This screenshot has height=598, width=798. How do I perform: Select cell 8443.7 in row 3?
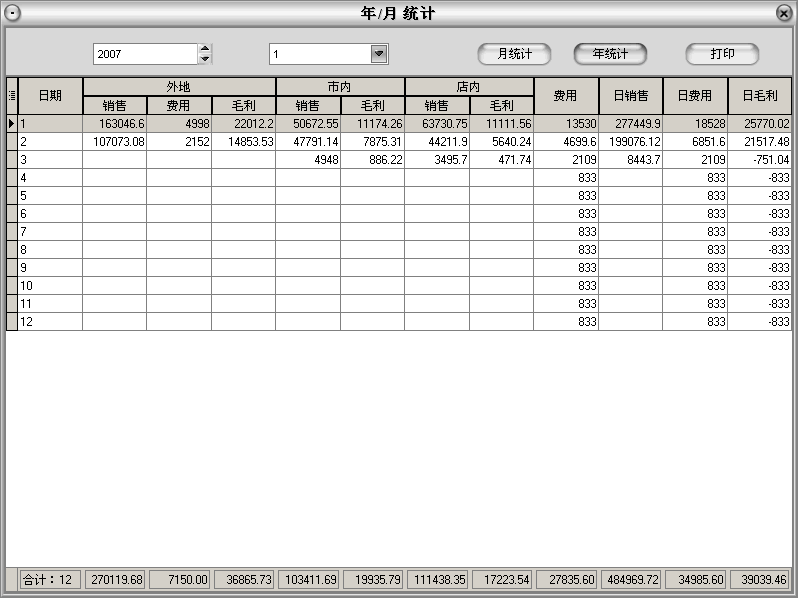tap(631, 160)
